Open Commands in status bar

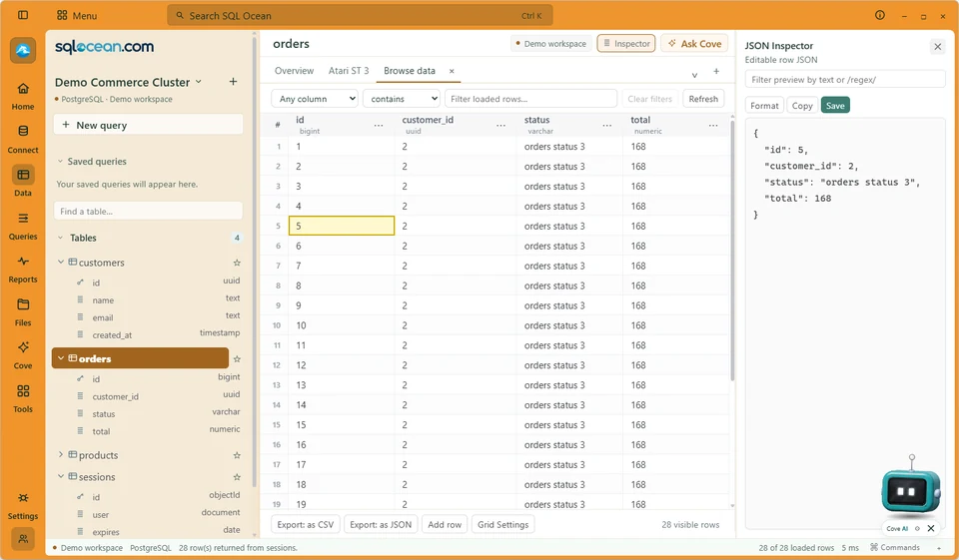pos(895,547)
